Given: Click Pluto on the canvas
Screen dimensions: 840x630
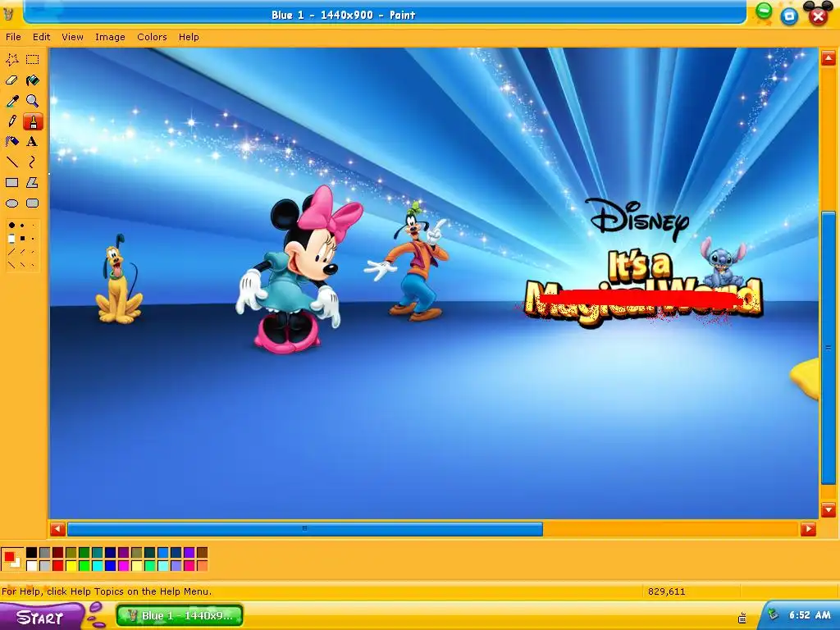Looking at the screenshot, I should 119,281.
